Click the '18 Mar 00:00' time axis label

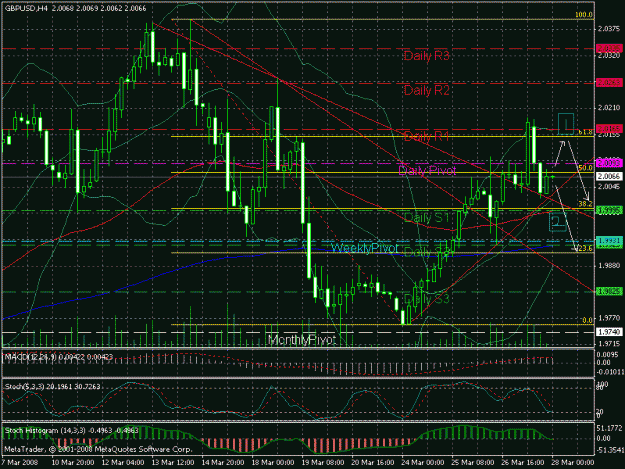click(273, 462)
